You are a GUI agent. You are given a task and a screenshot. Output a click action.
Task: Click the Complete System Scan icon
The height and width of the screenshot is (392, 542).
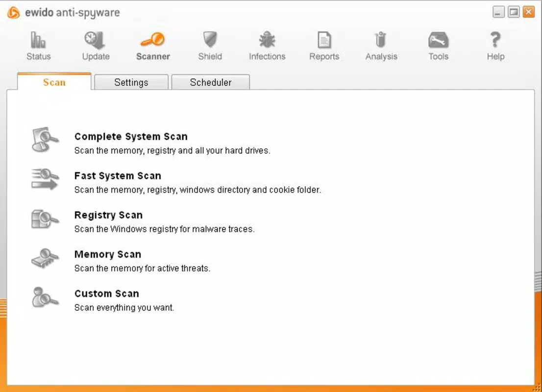tap(45, 139)
